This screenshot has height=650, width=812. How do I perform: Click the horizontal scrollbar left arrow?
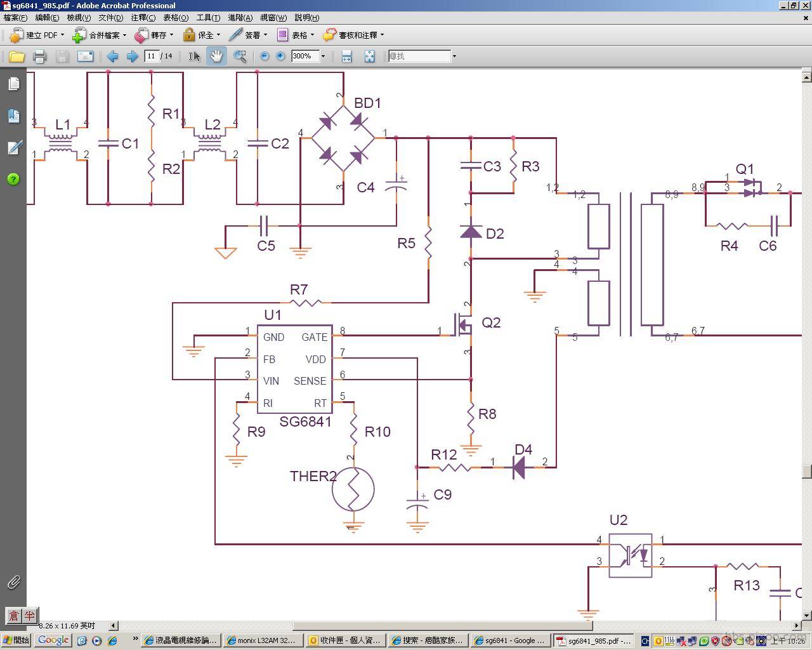tap(113, 626)
